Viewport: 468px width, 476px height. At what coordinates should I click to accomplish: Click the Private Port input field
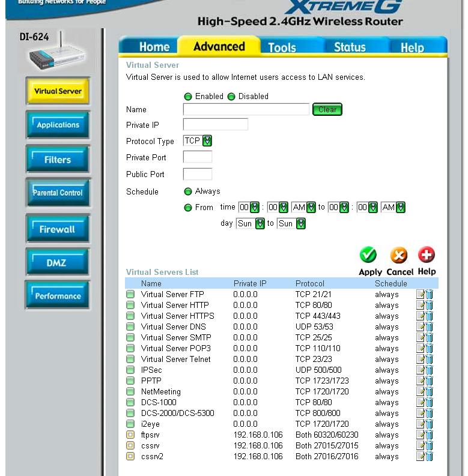(198, 157)
